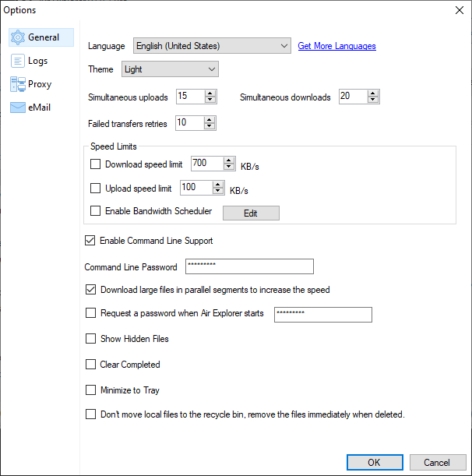The width and height of the screenshot is (472, 476).
Task: Open the Proxy network icon
Action: pyautogui.click(x=18, y=84)
